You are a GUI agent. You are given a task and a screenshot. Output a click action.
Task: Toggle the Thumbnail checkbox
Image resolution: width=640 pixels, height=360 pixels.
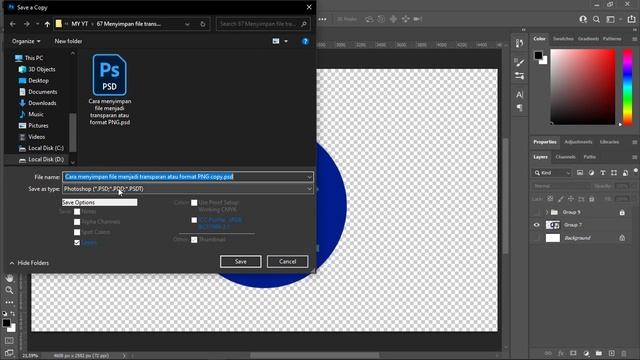click(194, 240)
